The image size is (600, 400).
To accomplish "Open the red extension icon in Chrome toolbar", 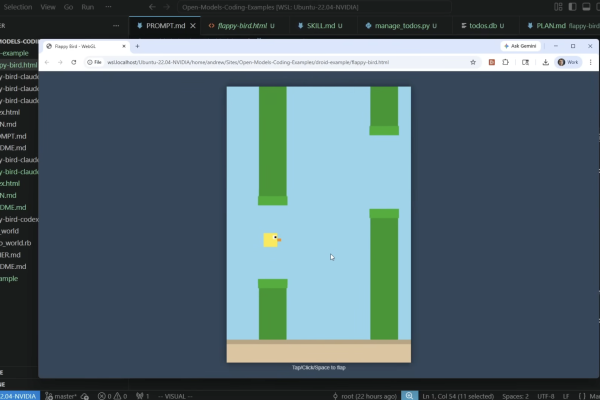I will 492,62.
